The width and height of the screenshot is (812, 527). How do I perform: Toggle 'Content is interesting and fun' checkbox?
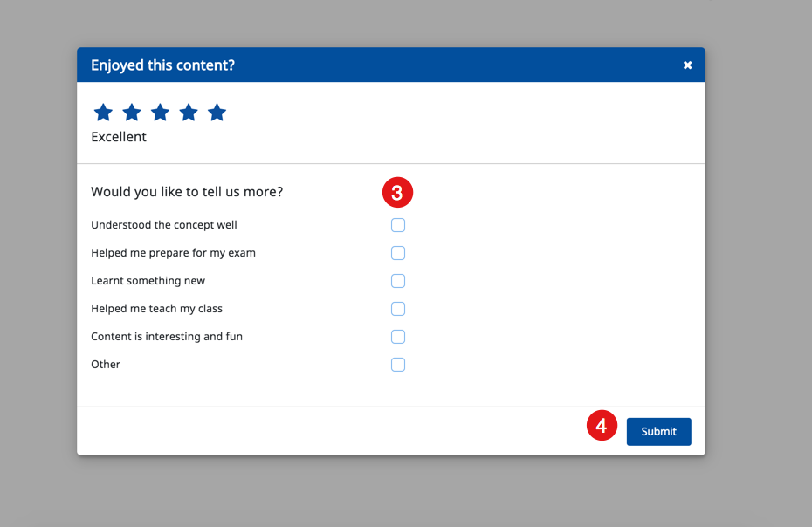tap(398, 337)
